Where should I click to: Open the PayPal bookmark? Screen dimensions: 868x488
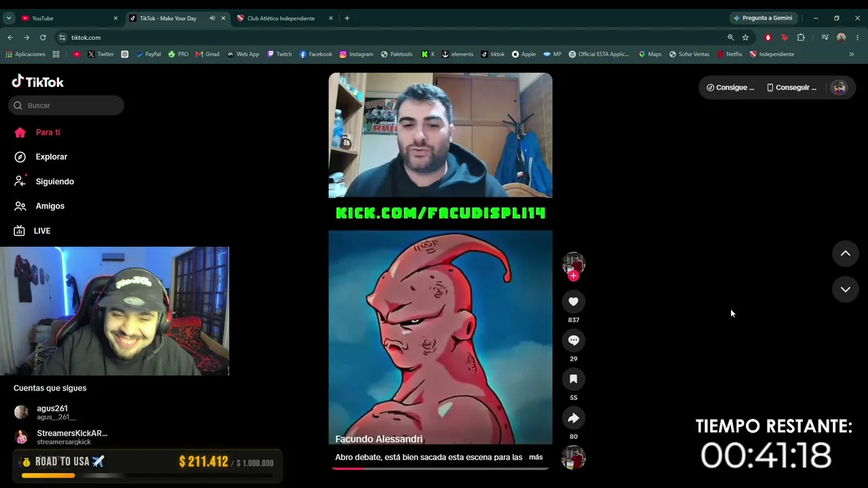pyautogui.click(x=148, y=54)
